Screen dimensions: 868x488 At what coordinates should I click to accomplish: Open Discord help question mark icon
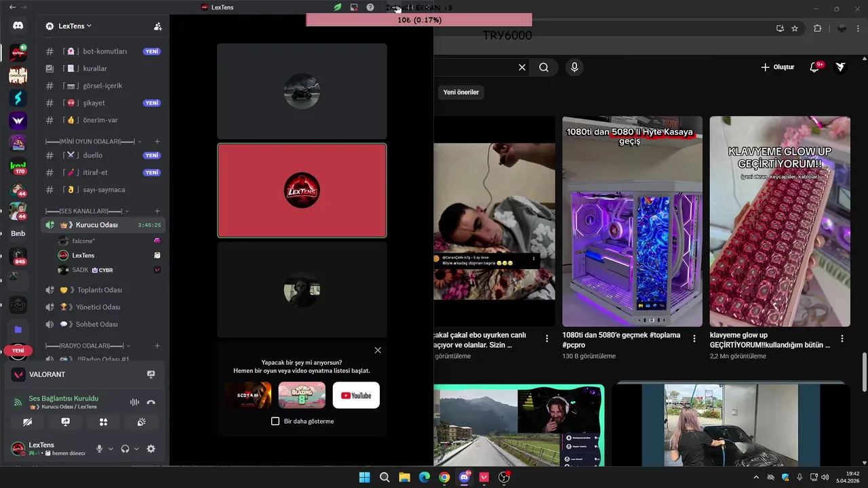(370, 7)
